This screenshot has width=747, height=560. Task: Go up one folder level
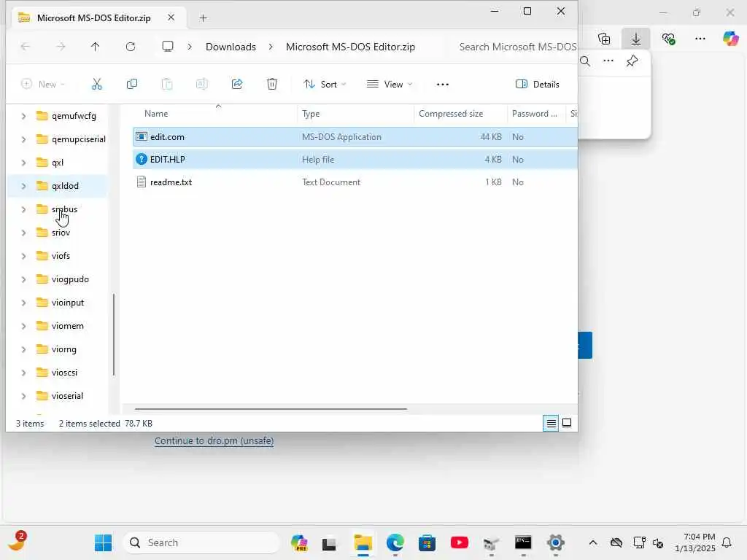96,47
